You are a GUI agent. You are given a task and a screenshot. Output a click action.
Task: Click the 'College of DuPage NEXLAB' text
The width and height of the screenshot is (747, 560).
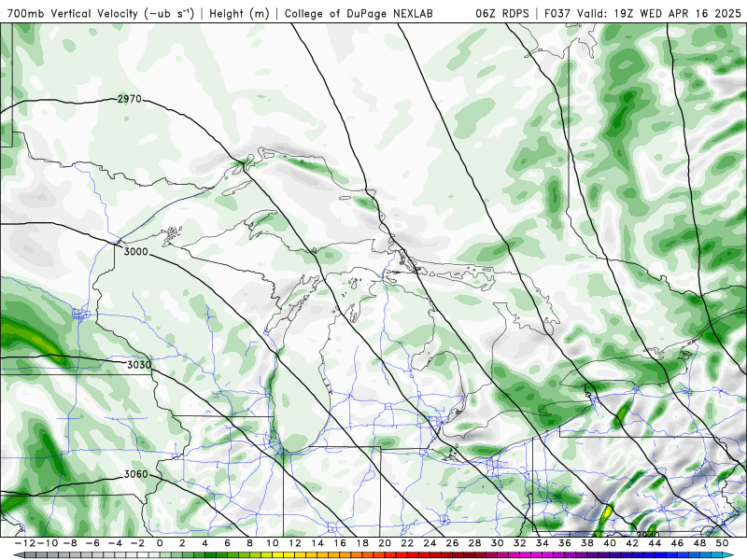point(359,14)
